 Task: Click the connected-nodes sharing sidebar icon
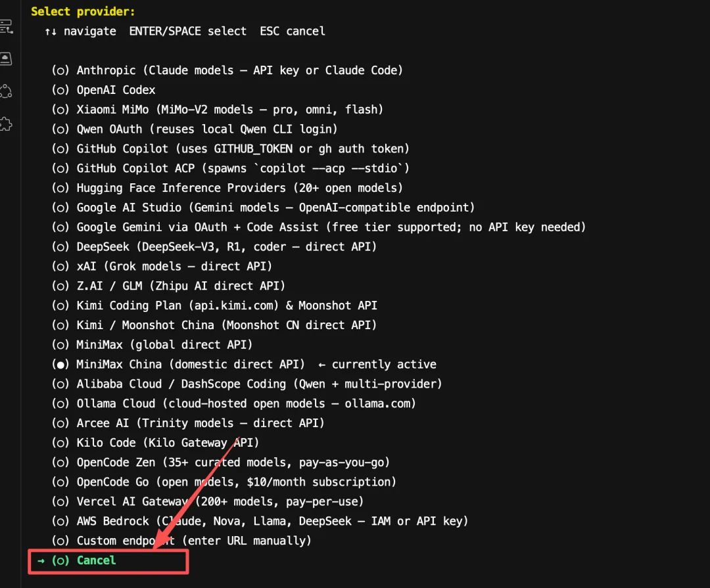6,91
